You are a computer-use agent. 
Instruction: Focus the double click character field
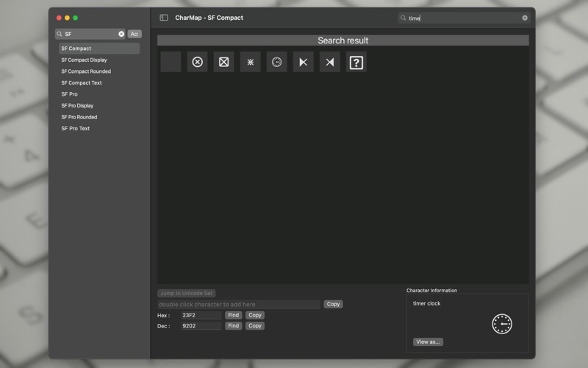239,304
